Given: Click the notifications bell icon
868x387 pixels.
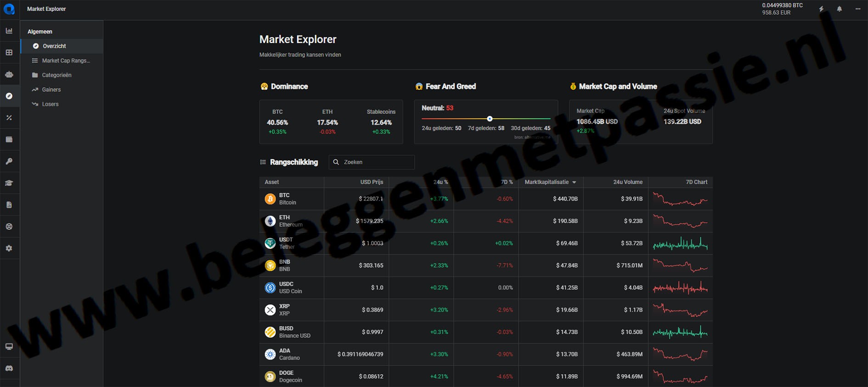Looking at the screenshot, I should pos(839,9).
